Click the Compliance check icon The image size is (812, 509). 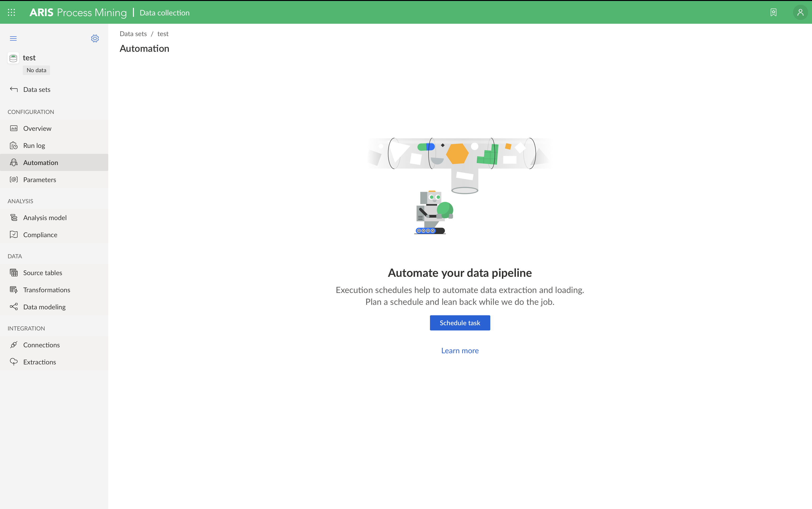coord(14,235)
